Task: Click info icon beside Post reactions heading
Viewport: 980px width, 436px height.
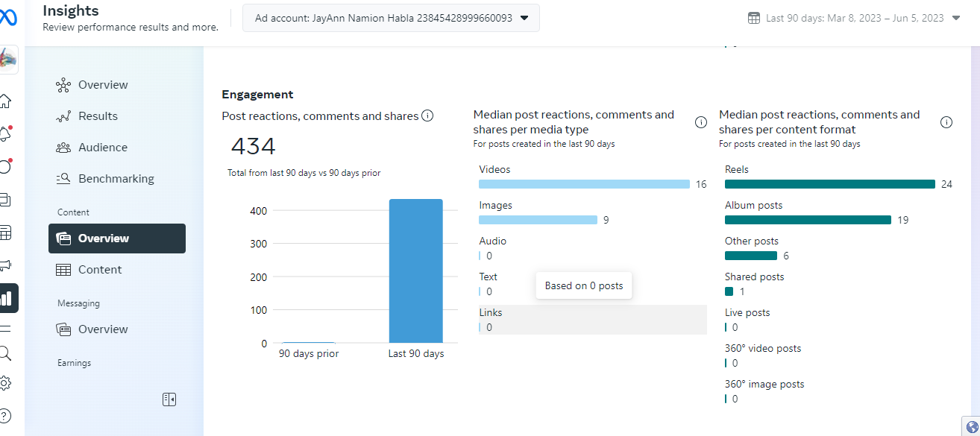Action: pyautogui.click(x=427, y=116)
